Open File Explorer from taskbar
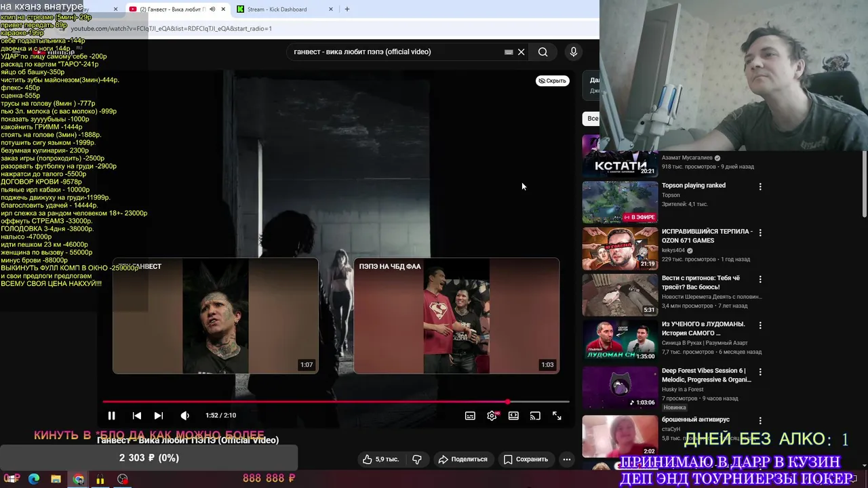Image resolution: width=868 pixels, height=488 pixels. 56,479
